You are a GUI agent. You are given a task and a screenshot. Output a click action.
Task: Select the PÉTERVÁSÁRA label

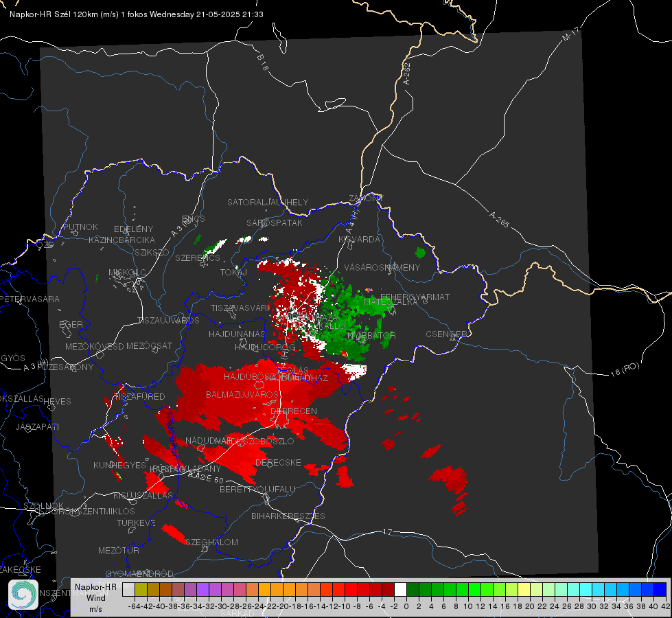coord(30,299)
